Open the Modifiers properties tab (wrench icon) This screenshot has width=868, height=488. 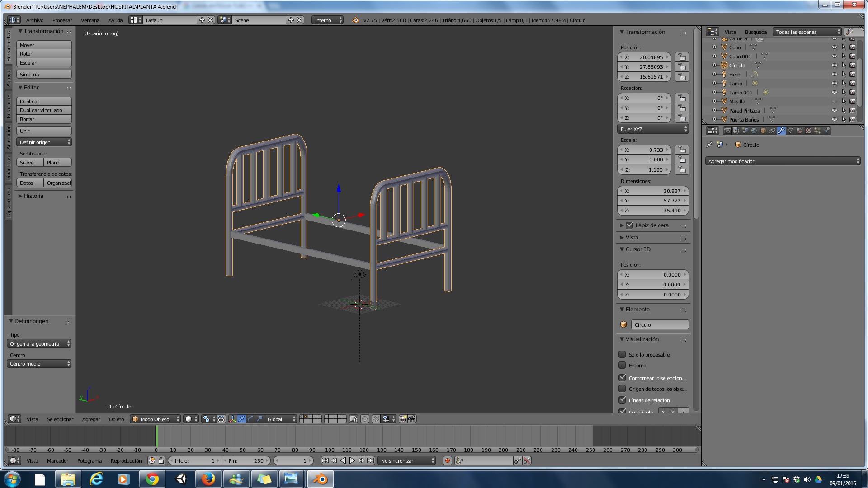[x=781, y=131]
